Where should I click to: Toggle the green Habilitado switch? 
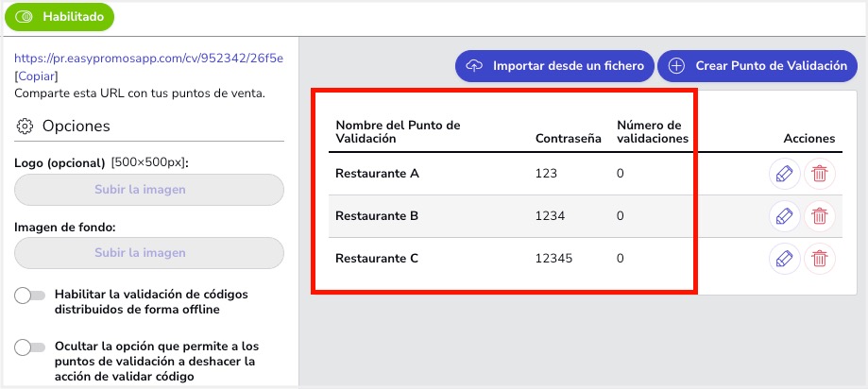coord(60,17)
